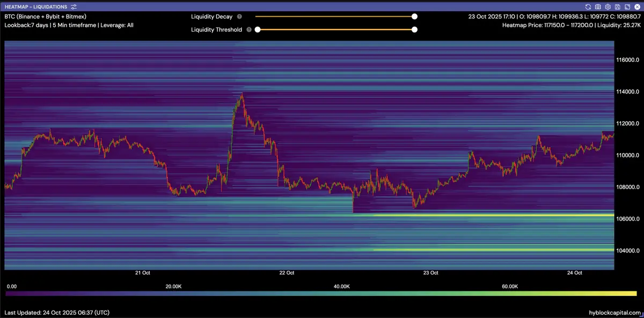This screenshot has height=318, width=644.
Task: Click the Liquidity Decay help icon
Action: (239, 17)
